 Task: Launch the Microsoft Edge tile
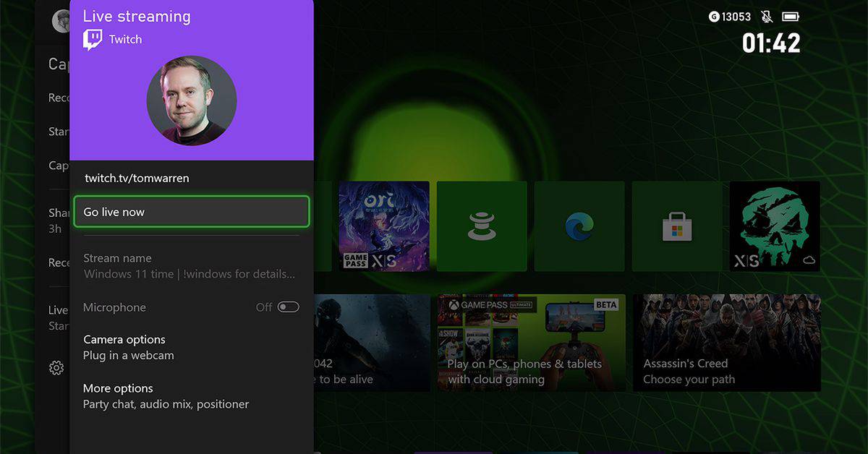click(x=579, y=226)
